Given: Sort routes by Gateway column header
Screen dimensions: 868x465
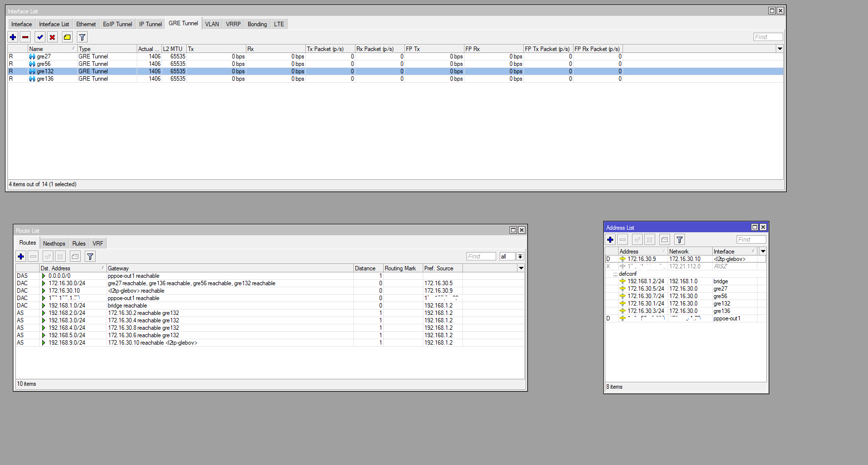Looking at the screenshot, I should (x=230, y=268).
